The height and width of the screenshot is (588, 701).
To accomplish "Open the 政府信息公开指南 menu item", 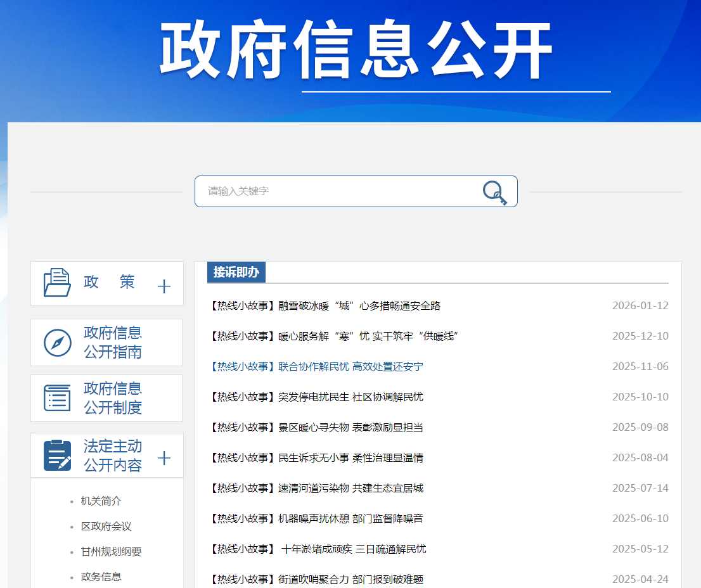I will click(113, 342).
